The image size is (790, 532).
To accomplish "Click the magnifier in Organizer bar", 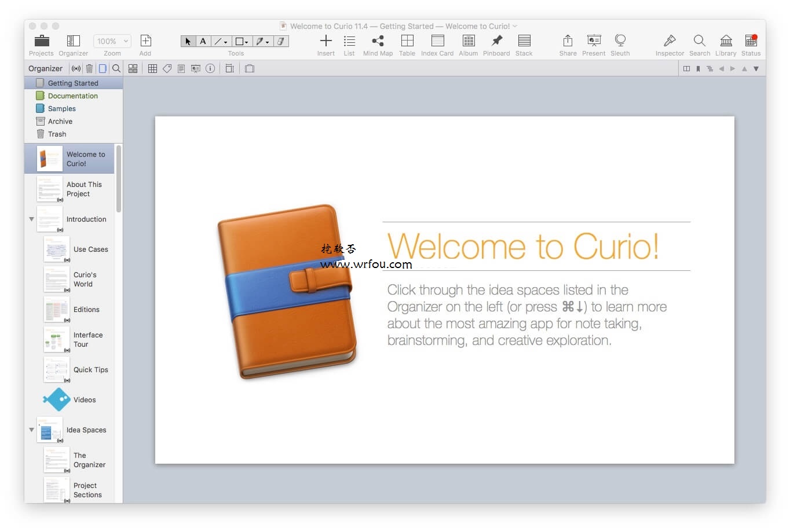I will (x=116, y=68).
